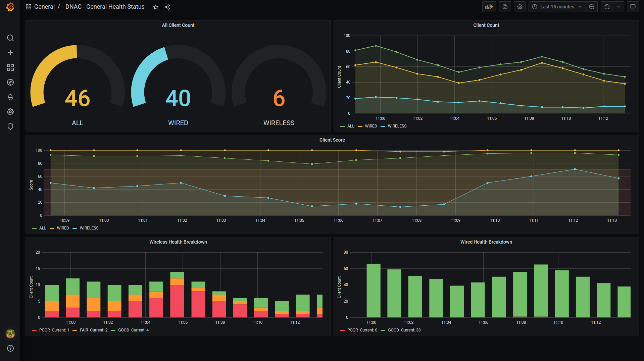Click the DNAC - General Health Status title
This screenshot has height=361, width=644.
coord(105,7)
